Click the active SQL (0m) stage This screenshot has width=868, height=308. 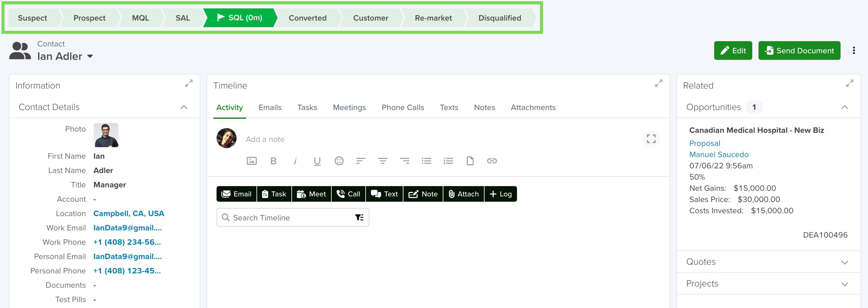point(240,18)
